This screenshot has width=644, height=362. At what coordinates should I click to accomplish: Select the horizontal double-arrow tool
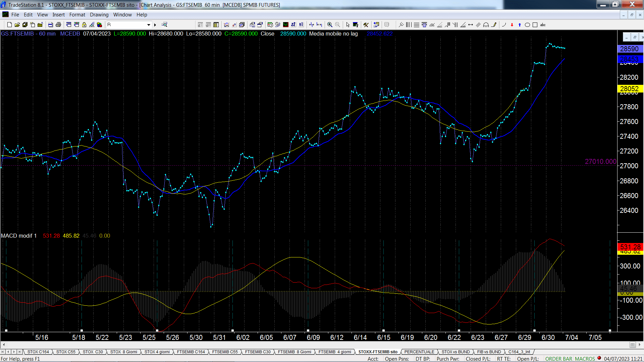pos(471,25)
